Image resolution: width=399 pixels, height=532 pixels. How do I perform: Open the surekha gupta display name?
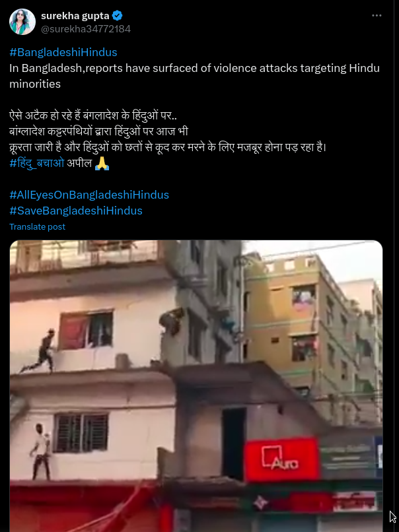click(75, 16)
